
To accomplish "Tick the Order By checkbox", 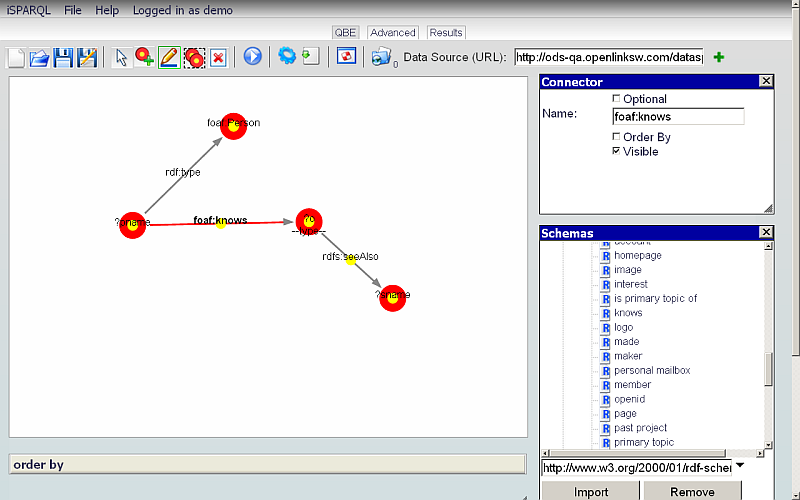I will 616,136.
